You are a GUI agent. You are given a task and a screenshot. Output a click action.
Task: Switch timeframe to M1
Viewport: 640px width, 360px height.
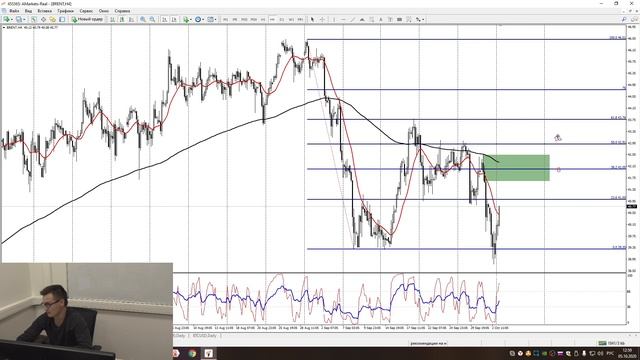225,19
